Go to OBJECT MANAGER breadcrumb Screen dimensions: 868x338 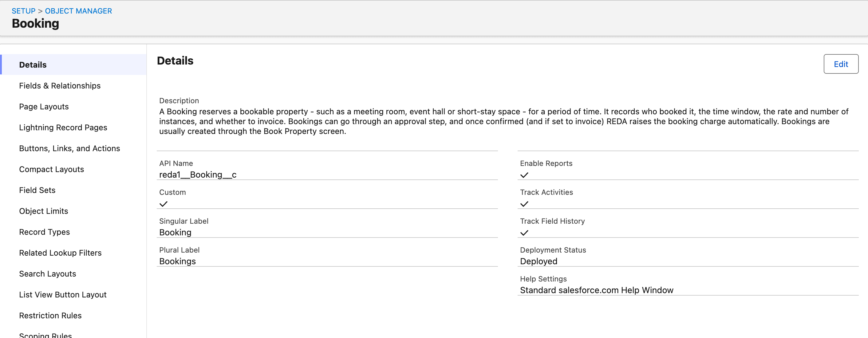[78, 11]
